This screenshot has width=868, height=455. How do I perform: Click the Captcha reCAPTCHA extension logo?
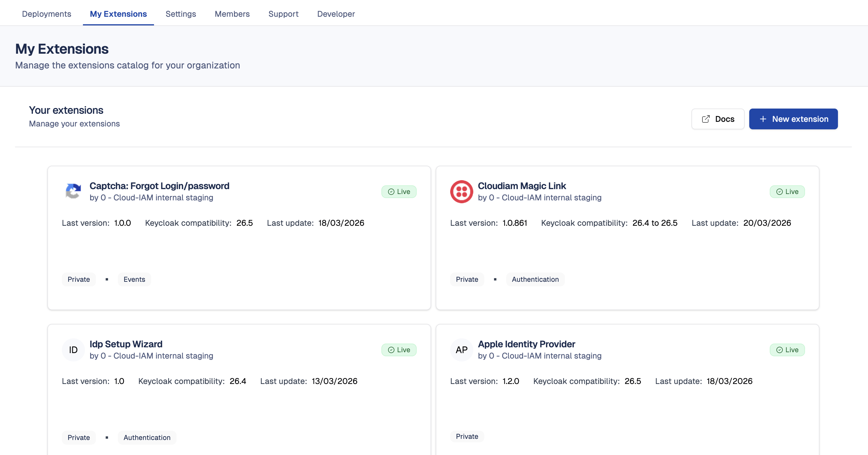pyautogui.click(x=73, y=191)
